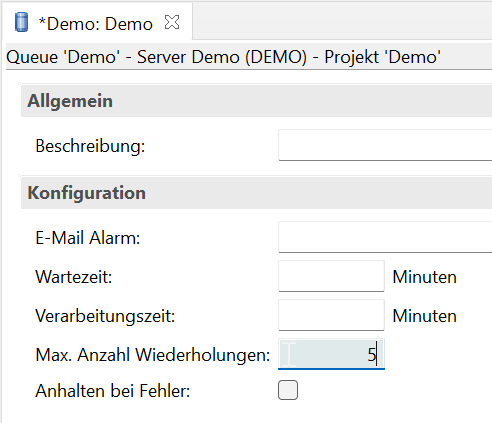The image size is (492, 423).
Task: Click the Queue 'Demo' server title bar
Action: 249,57
